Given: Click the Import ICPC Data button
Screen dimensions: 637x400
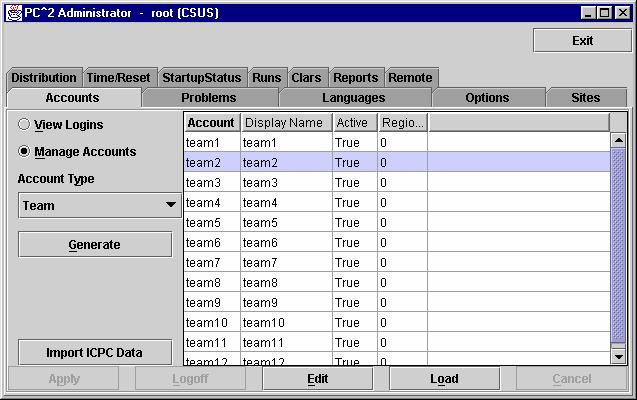Looking at the screenshot, I should click(x=95, y=352).
